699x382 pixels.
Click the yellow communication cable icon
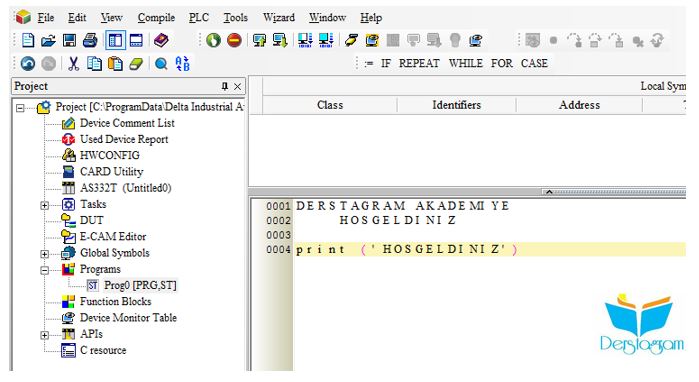tap(352, 41)
